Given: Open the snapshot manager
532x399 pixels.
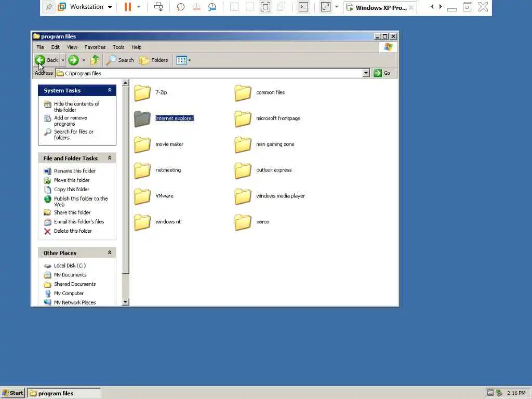Looking at the screenshot, I should 212,7.
